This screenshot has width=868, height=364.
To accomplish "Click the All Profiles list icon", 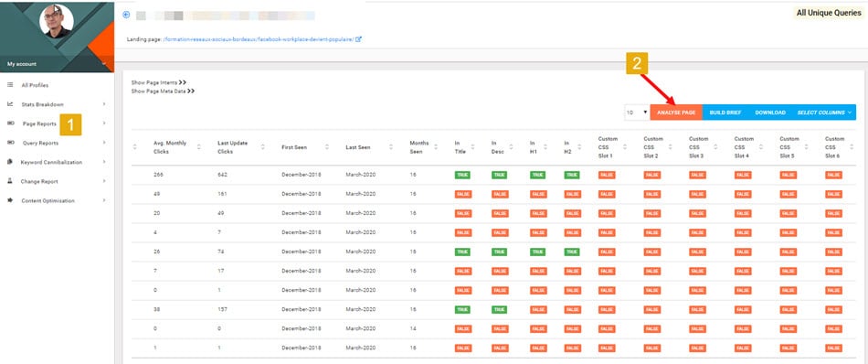I will click(10, 85).
